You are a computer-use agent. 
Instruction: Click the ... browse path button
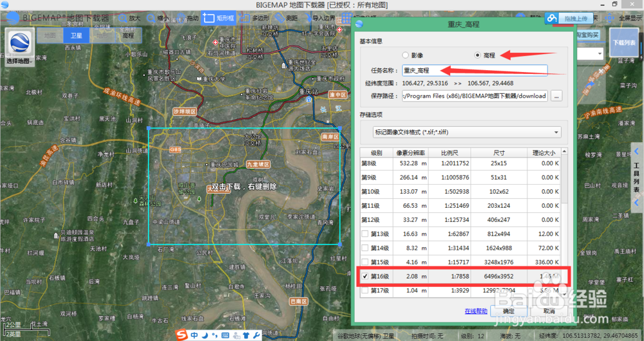(556, 96)
